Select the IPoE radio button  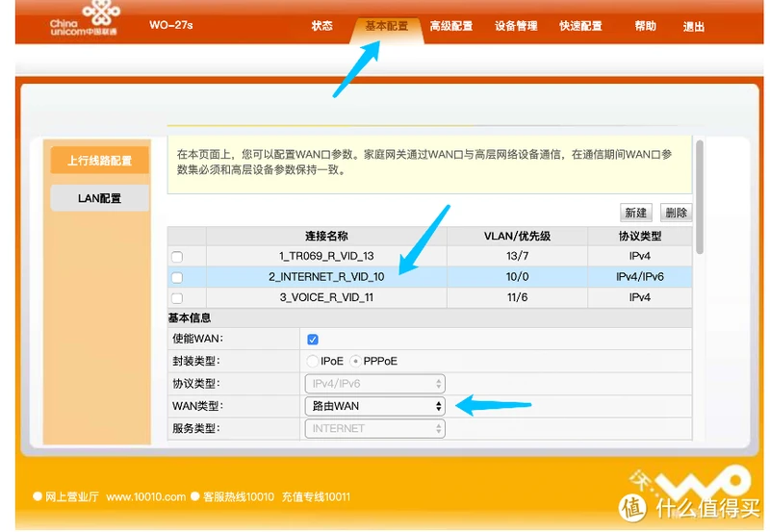coord(312,361)
